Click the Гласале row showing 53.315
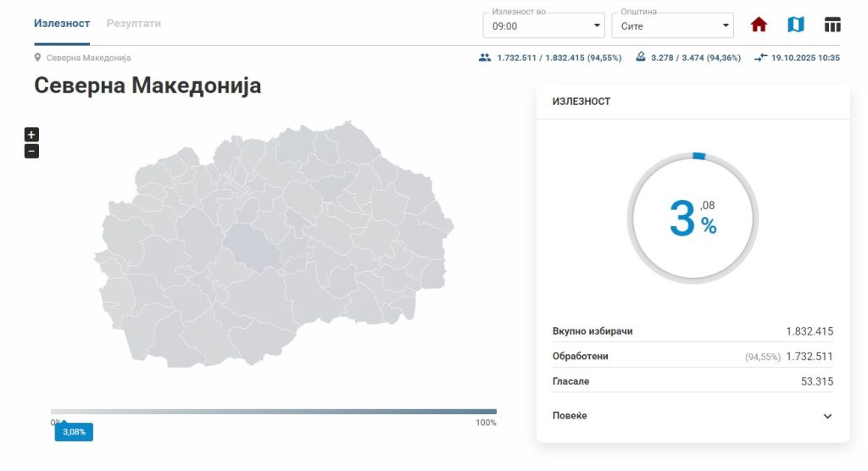Viewport: 868px width, 471px height. [693, 381]
